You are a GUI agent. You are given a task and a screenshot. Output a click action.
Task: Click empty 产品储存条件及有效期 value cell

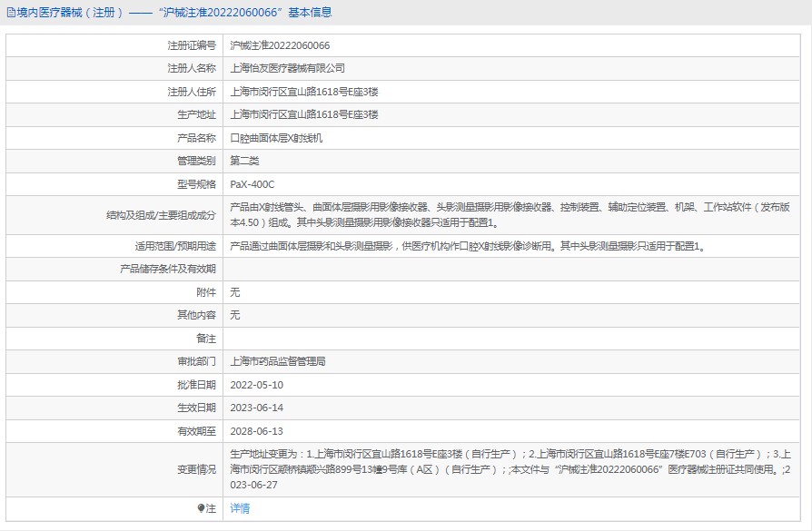(x=511, y=269)
